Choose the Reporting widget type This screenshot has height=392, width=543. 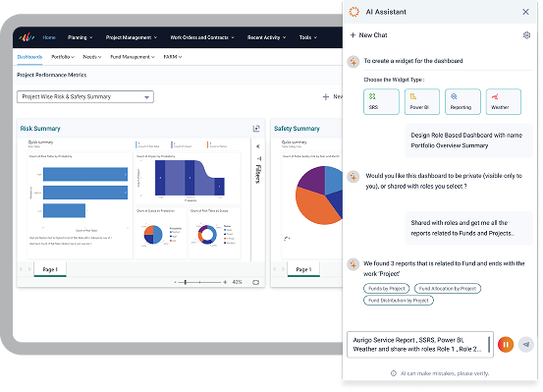click(462, 101)
